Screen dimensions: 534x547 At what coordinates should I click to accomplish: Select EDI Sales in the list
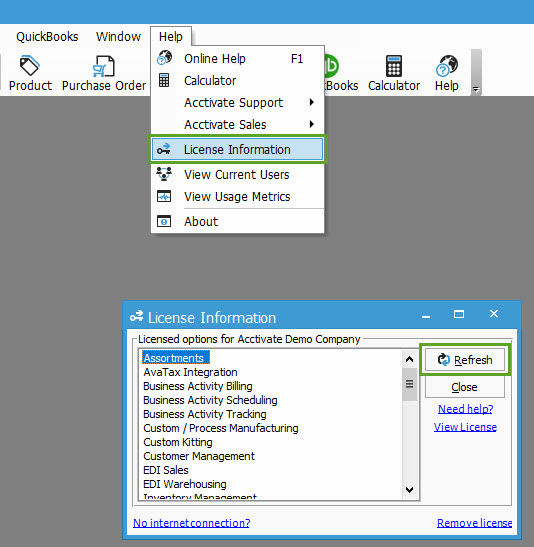166,470
